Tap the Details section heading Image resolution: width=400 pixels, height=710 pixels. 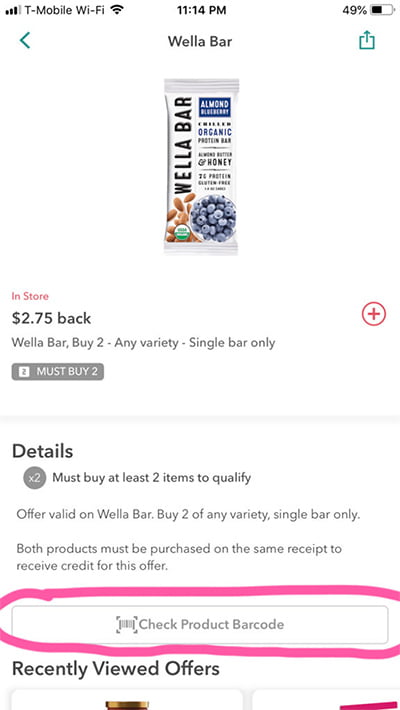43,451
